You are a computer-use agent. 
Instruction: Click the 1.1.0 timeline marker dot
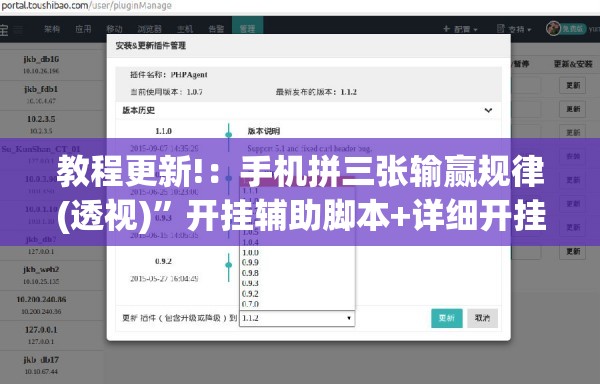(x=228, y=135)
